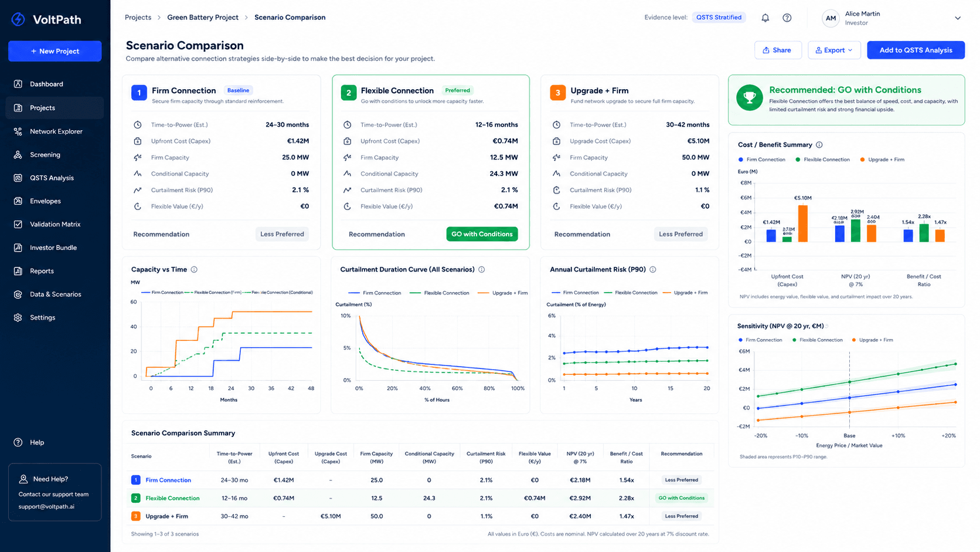Click QSTS Stratified evidence level badge
Viewport: 980px width, 552px height.
(x=719, y=18)
